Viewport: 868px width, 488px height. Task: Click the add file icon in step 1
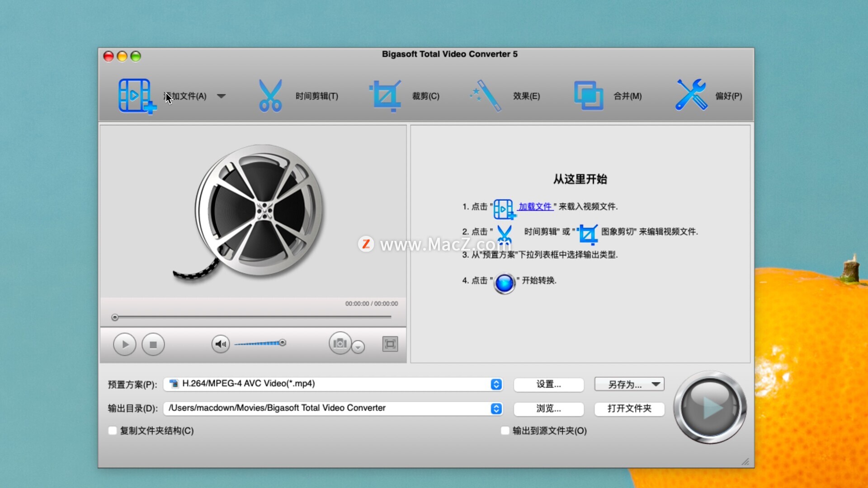(x=504, y=209)
